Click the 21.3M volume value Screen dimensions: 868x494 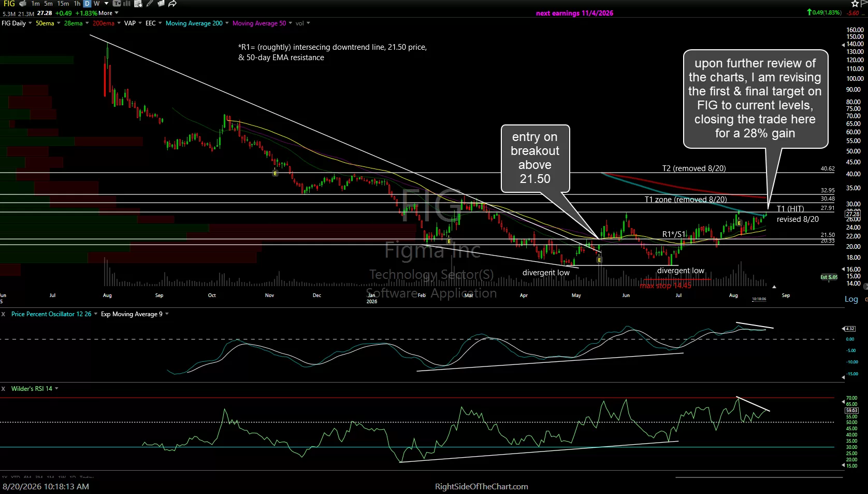(26, 13)
